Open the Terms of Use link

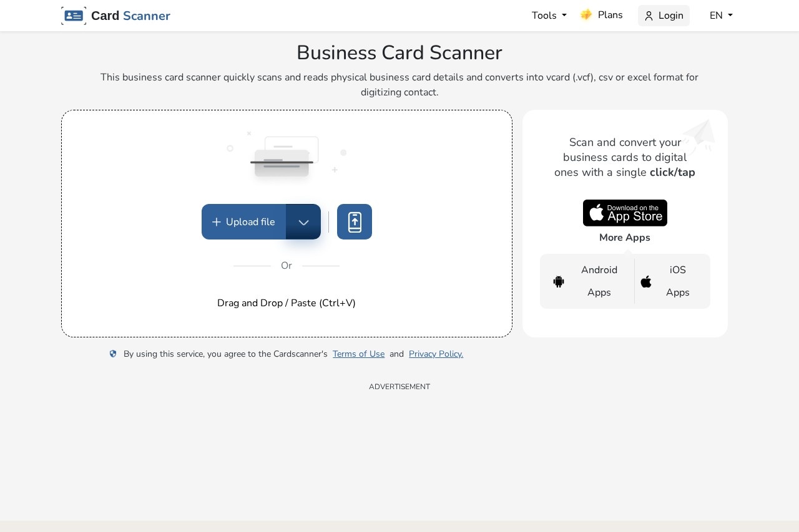pyautogui.click(x=359, y=354)
